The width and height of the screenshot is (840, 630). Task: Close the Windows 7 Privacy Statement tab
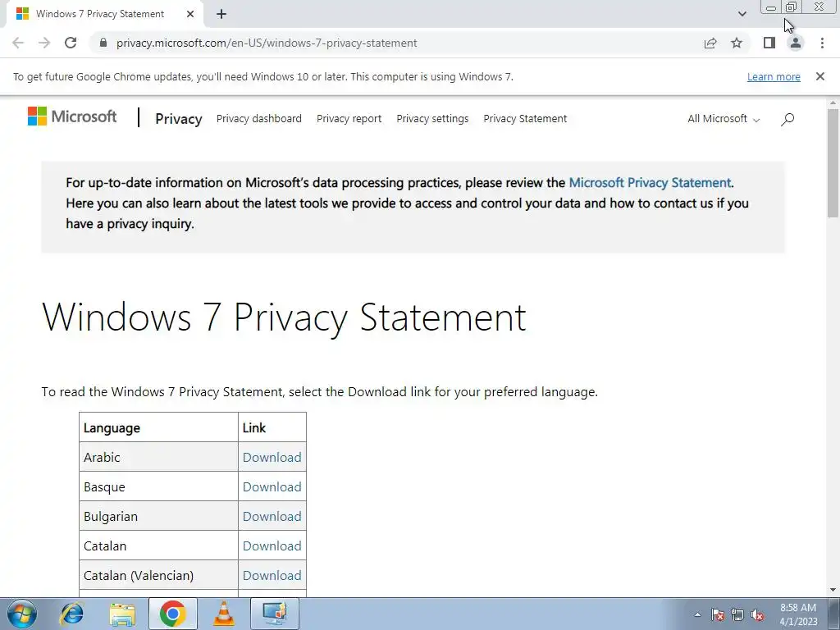click(x=190, y=14)
